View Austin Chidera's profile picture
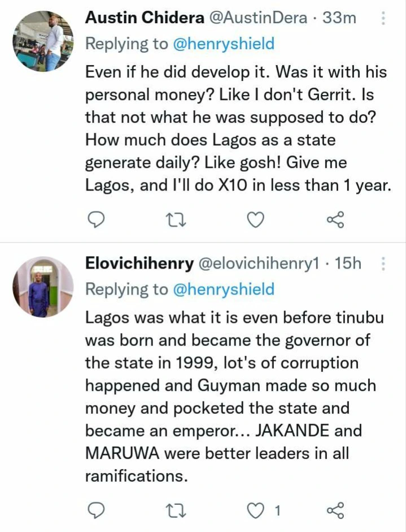 [x=43, y=41]
